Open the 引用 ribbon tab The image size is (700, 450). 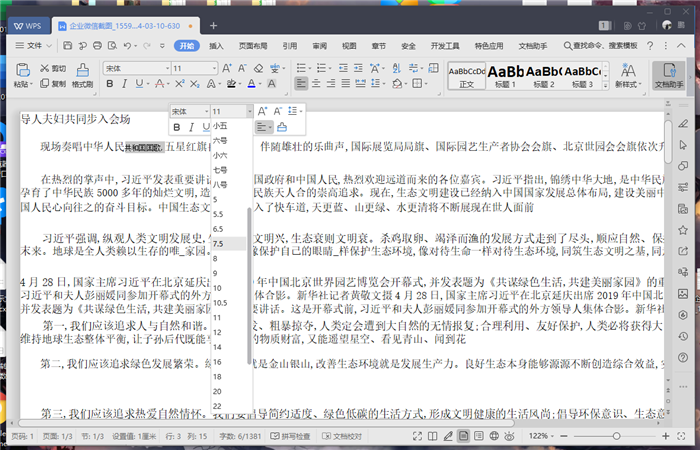tap(290, 46)
